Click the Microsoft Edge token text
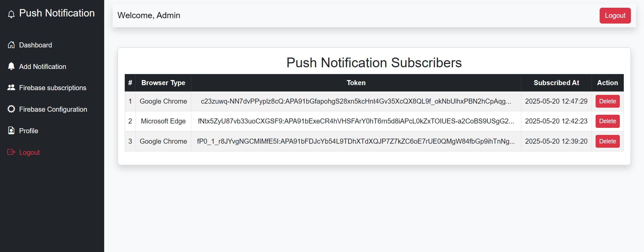This screenshot has width=644, height=252. [x=356, y=121]
